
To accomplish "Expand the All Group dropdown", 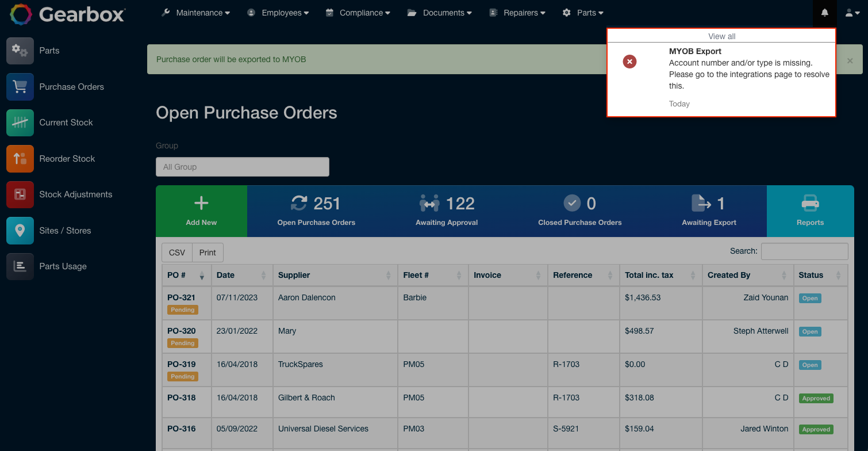I will point(242,167).
